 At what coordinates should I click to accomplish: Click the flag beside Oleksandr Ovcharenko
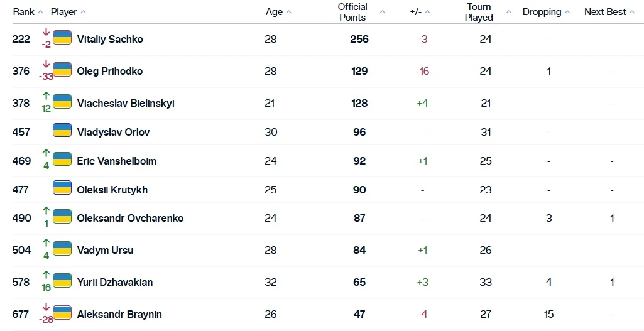point(62,217)
